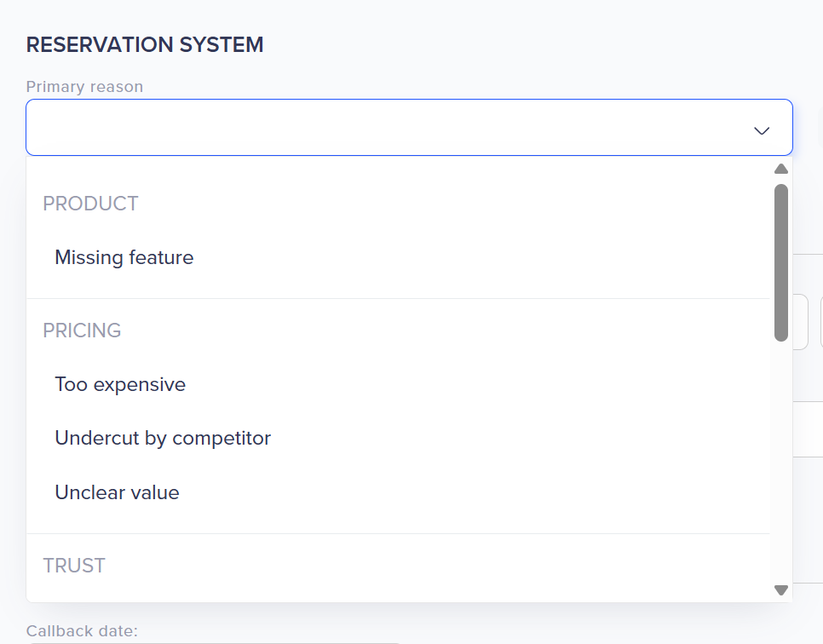Click the "Primary reason" field label
Image resolution: width=823 pixels, height=644 pixels.
(x=84, y=87)
